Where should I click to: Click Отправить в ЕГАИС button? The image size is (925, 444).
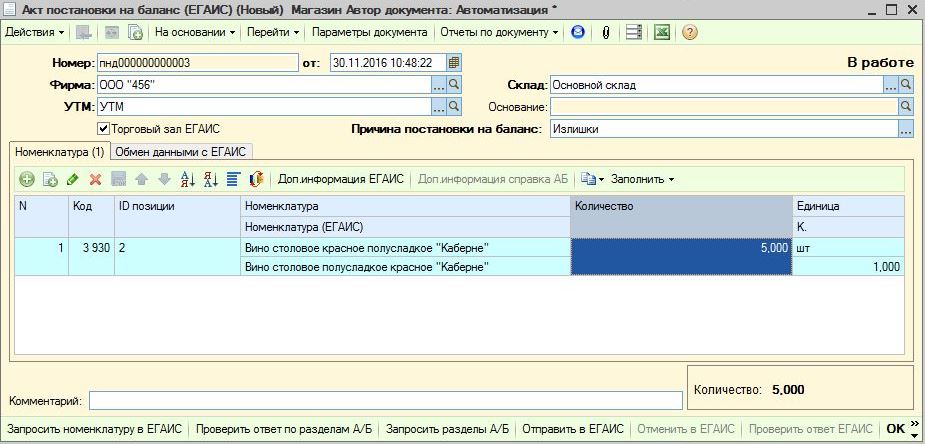coord(573,429)
